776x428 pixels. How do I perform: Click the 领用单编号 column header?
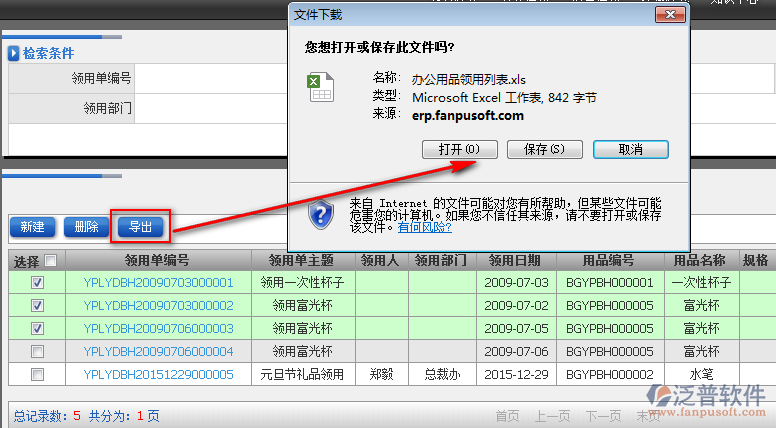(158, 260)
